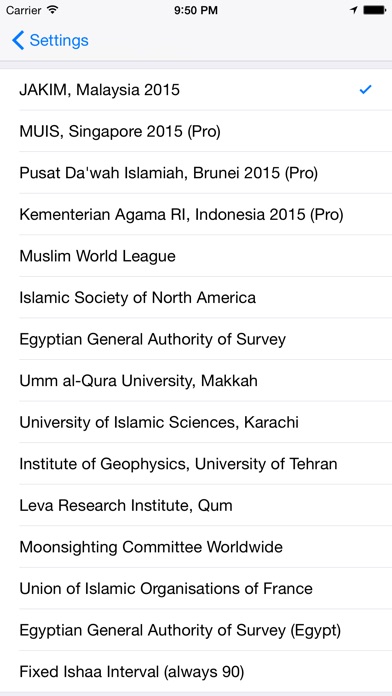This screenshot has height=696, width=392.
Task: Choose Institute of Geophysics, University of Tehran
Action: 196,464
